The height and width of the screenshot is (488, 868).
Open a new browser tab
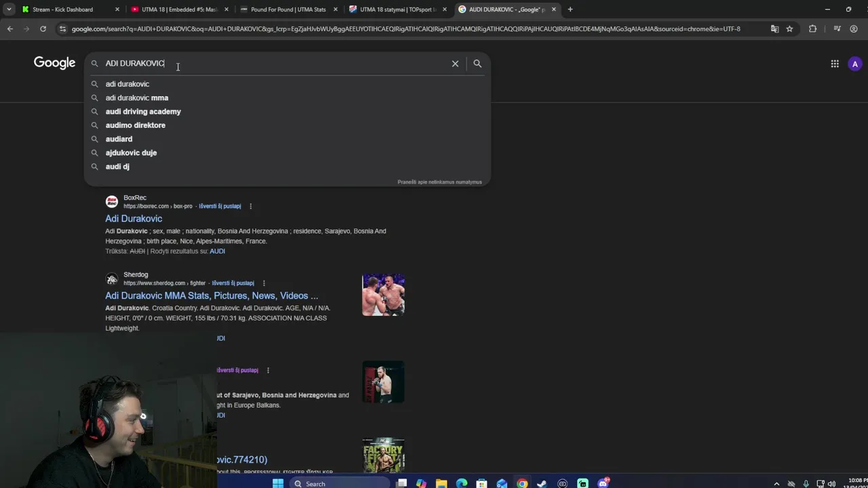click(x=570, y=9)
